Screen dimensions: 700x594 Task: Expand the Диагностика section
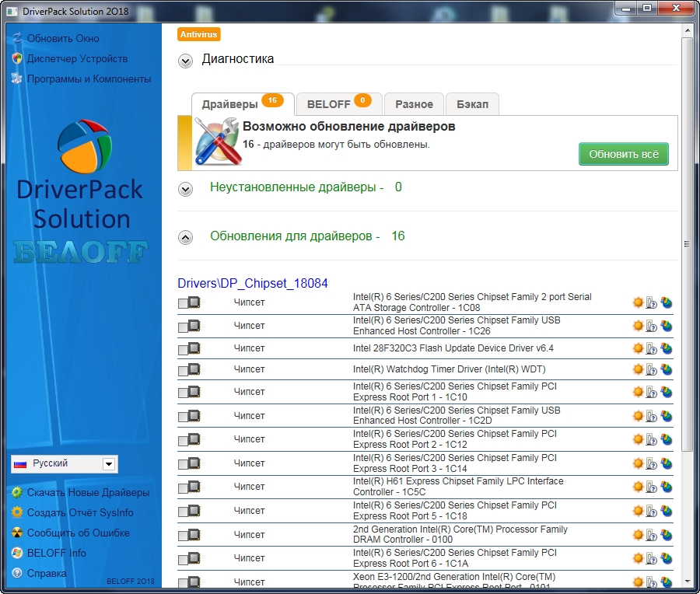pyautogui.click(x=186, y=61)
